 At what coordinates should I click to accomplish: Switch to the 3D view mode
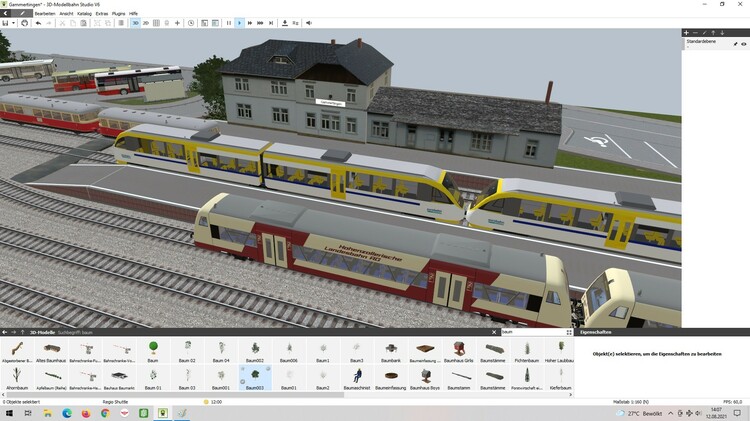[135, 23]
